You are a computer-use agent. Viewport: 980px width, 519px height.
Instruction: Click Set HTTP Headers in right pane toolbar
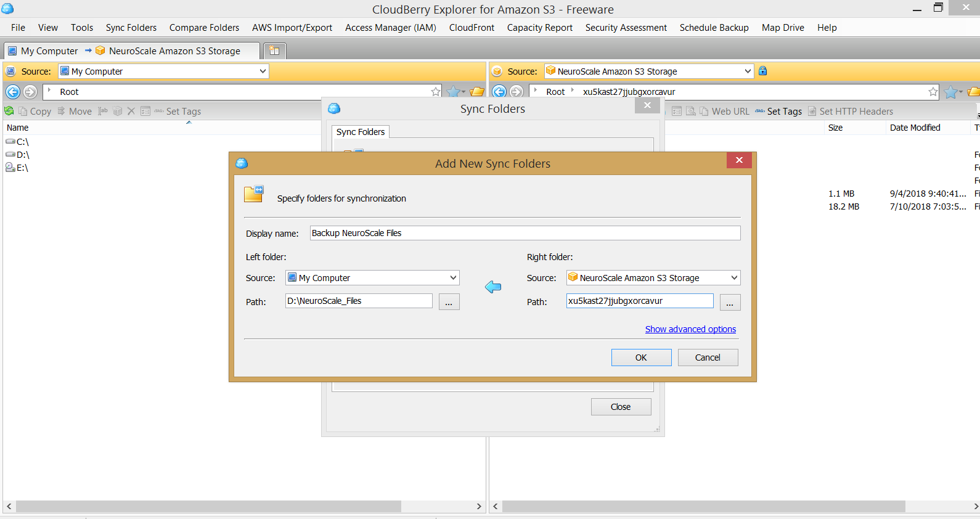[851, 112]
